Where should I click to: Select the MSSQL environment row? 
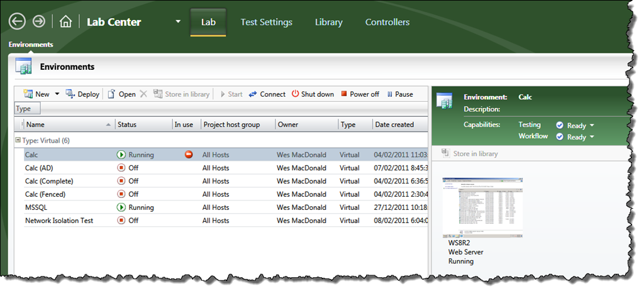(36, 207)
